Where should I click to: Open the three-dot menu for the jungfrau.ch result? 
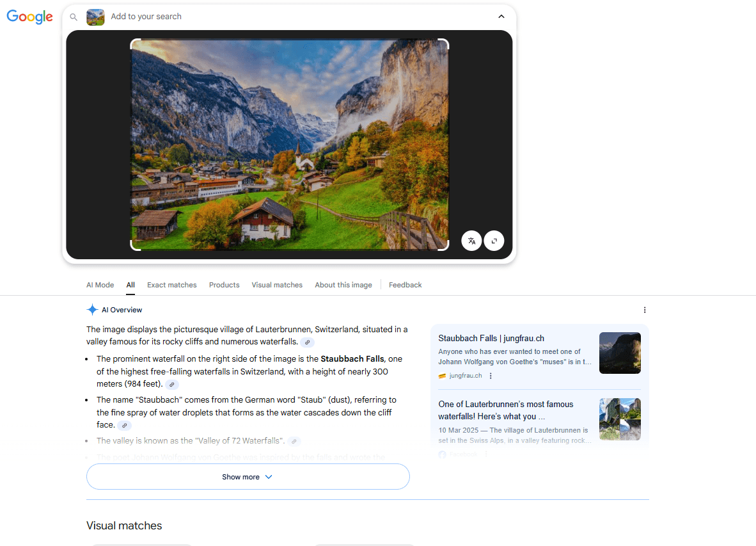click(490, 376)
